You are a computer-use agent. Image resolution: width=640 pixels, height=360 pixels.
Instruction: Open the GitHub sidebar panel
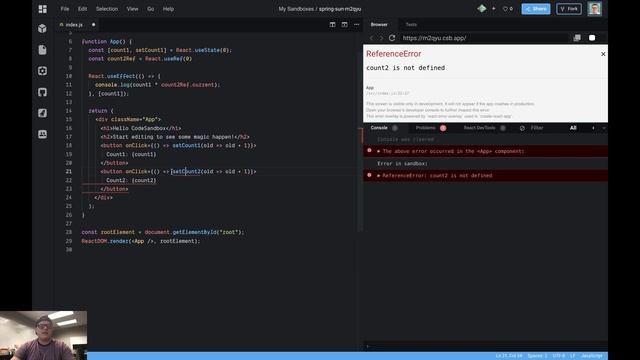[x=42, y=92]
